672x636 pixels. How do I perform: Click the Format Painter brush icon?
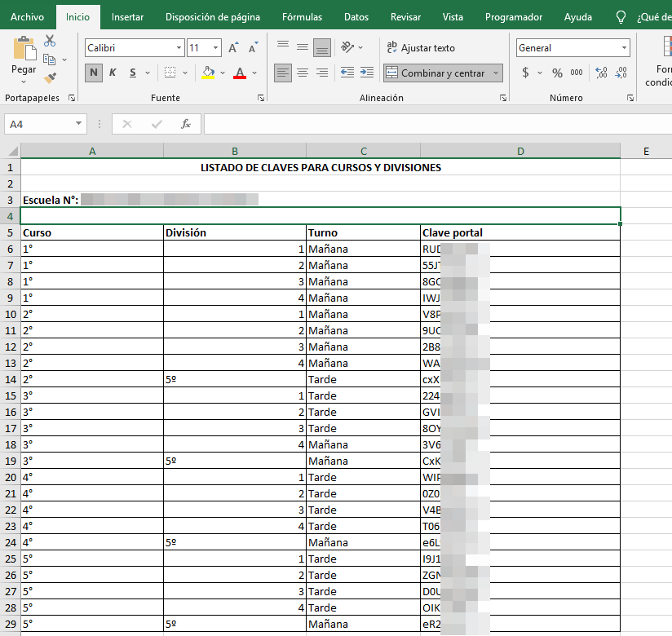click(x=50, y=78)
